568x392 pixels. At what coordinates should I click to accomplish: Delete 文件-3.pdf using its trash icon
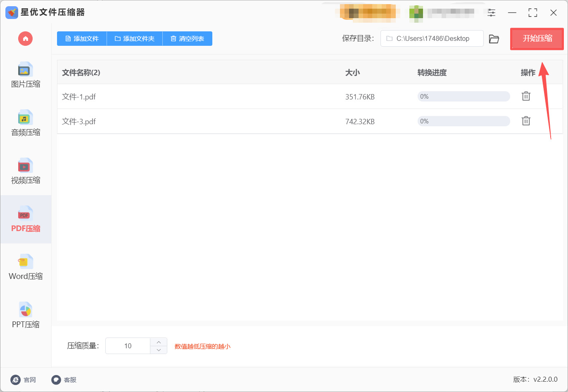[x=526, y=121]
